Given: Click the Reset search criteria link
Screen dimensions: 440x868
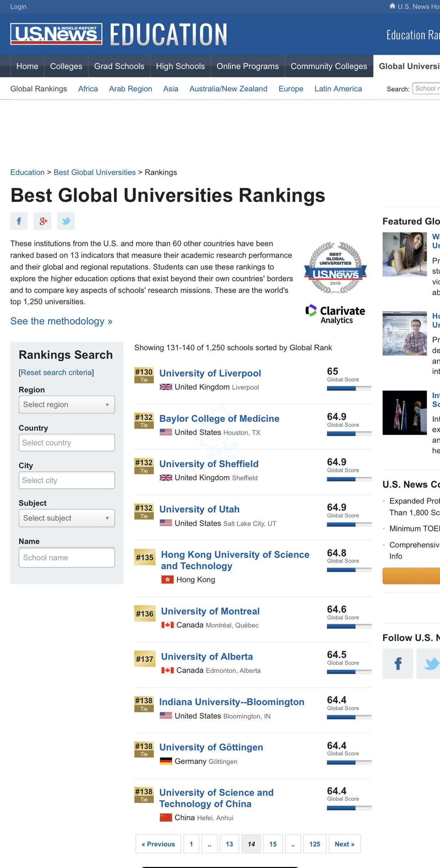Looking at the screenshot, I should [x=56, y=372].
